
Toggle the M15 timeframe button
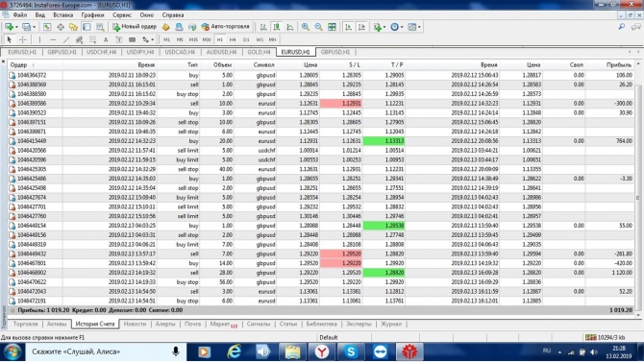[193, 39]
